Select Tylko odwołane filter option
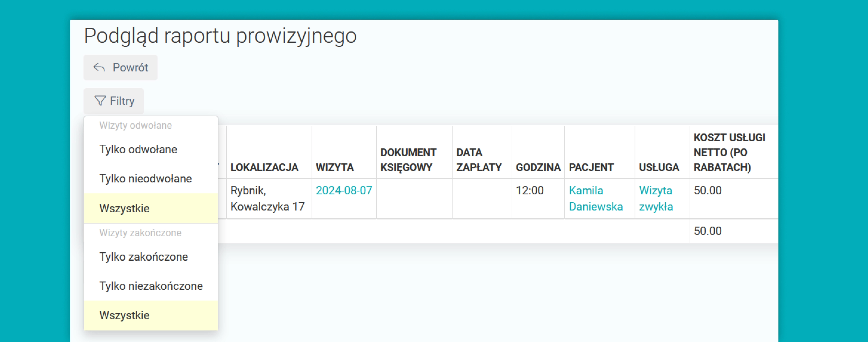This screenshot has height=342, width=868. tap(151, 149)
